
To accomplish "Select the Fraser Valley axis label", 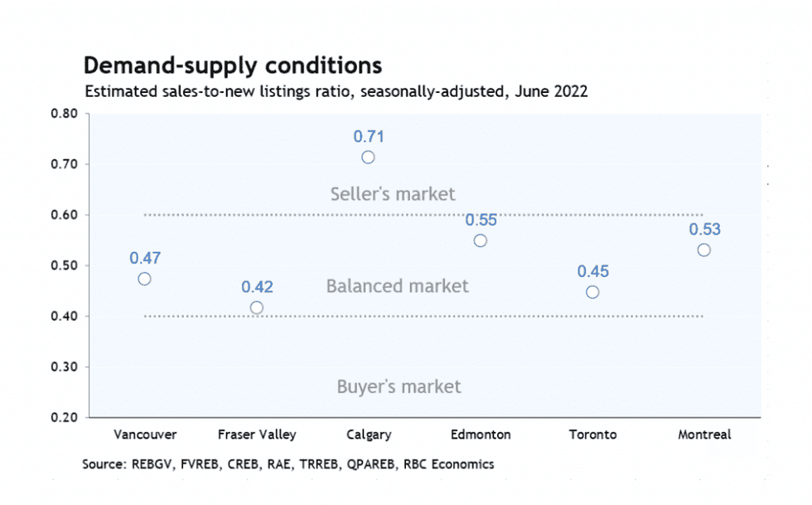I will click(257, 435).
